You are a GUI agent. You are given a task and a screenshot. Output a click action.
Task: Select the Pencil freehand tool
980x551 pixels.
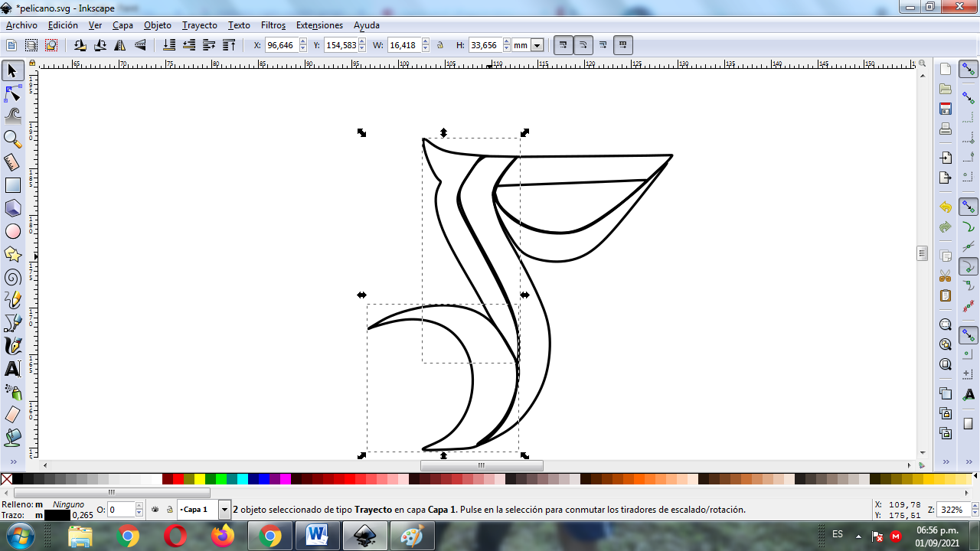12,300
